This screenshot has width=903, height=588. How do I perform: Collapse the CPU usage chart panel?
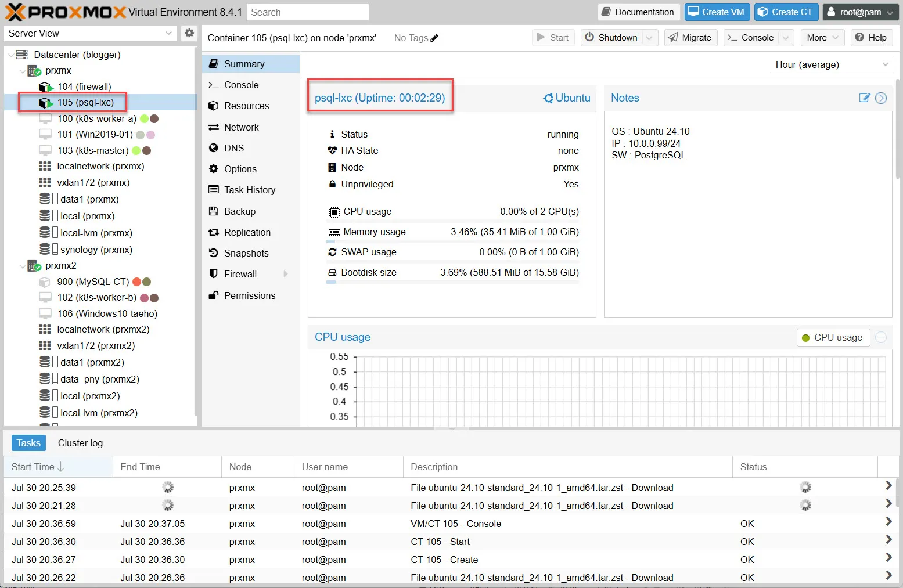pos(881,338)
